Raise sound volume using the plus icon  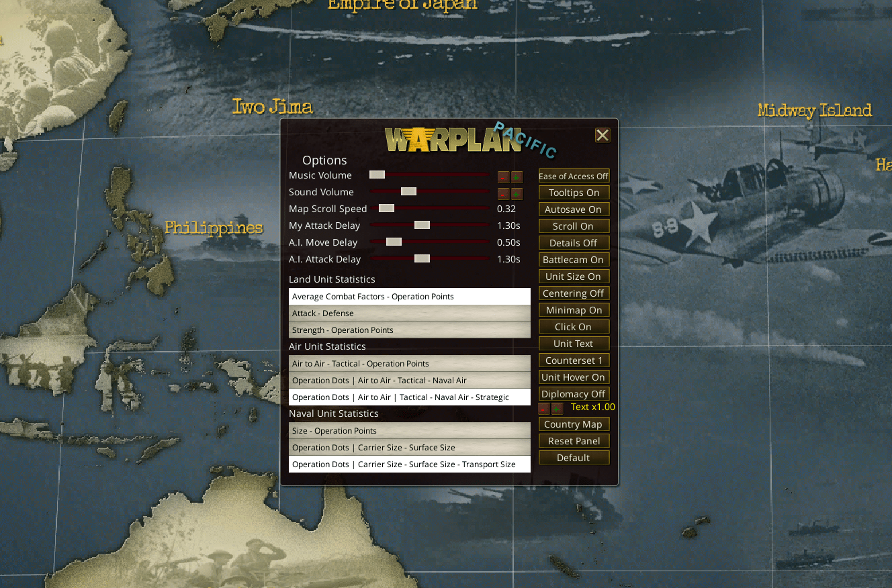tap(517, 194)
